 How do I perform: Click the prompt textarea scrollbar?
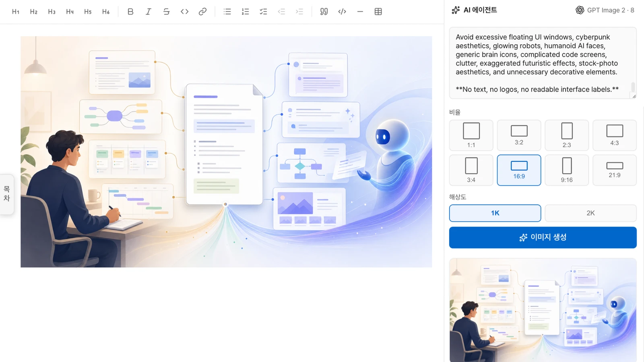tap(633, 87)
